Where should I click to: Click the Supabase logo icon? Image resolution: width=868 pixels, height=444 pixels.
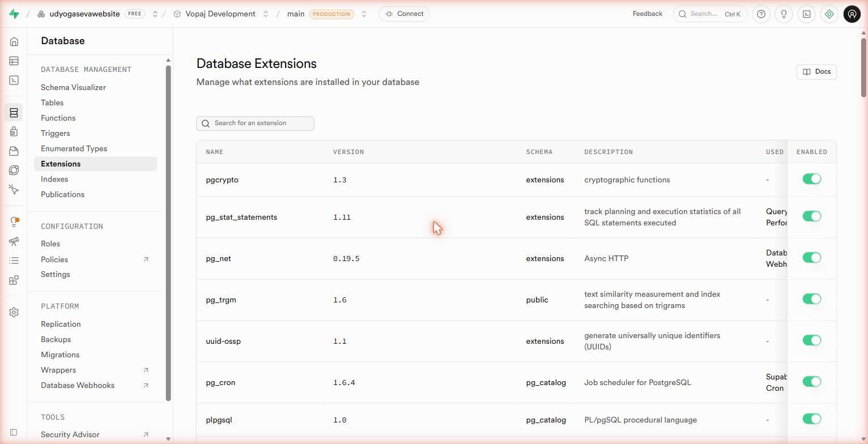pos(14,14)
